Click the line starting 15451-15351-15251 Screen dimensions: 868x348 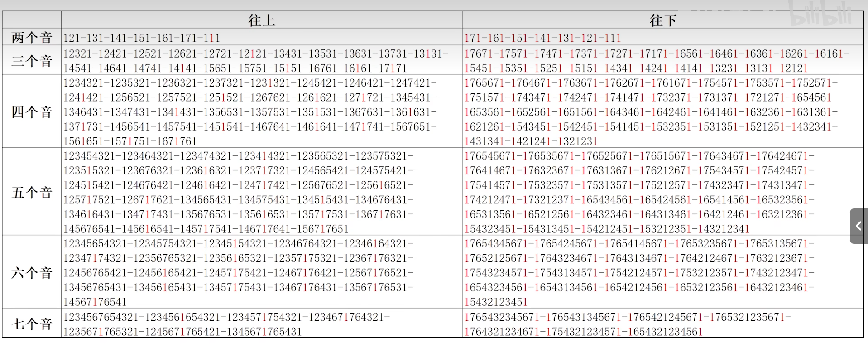[637, 68]
